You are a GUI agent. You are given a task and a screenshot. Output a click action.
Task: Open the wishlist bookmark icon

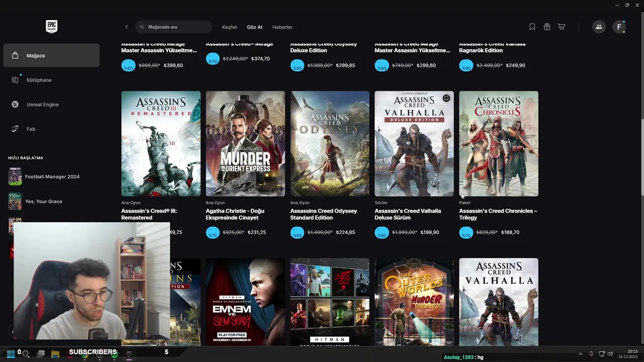tap(532, 27)
